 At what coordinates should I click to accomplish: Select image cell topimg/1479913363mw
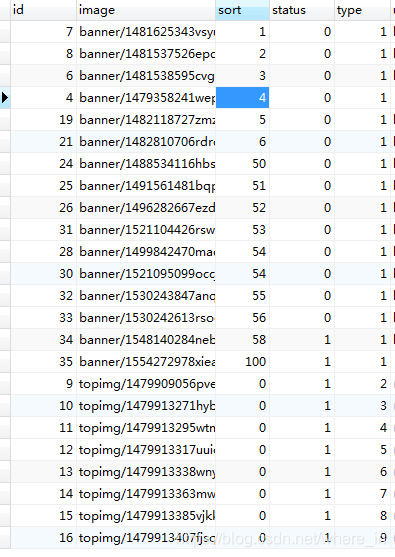point(146,494)
